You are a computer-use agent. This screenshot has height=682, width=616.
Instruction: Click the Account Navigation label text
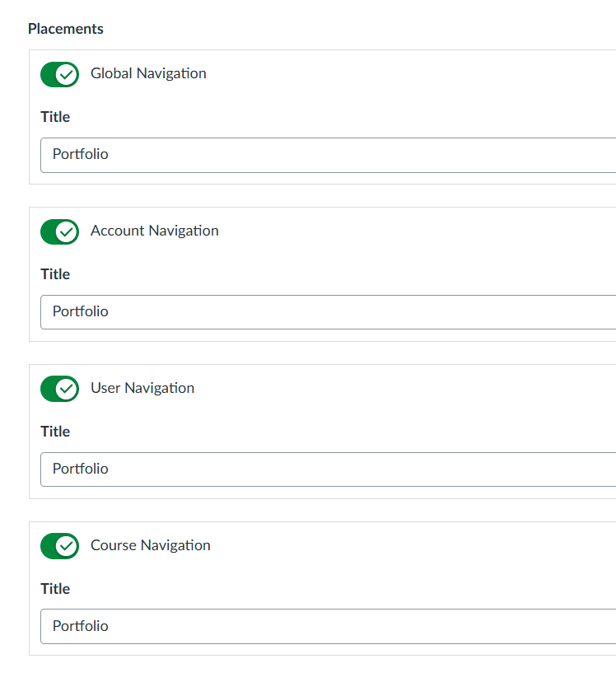point(155,231)
